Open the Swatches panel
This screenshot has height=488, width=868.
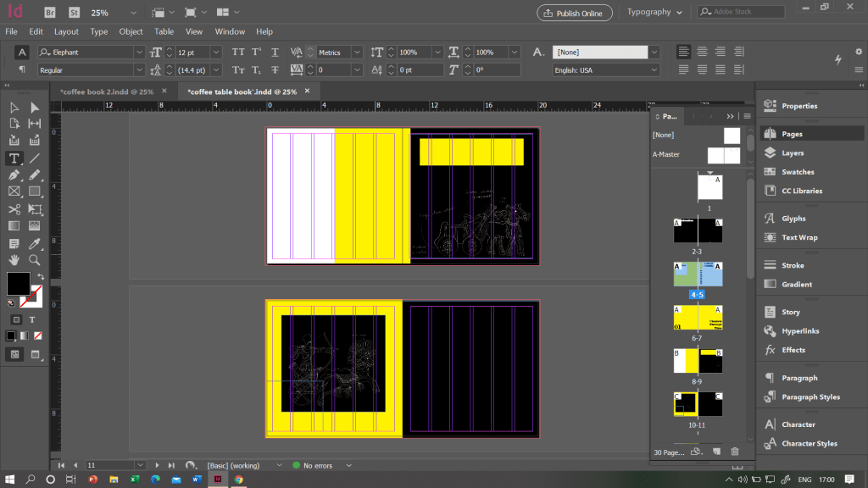pyautogui.click(x=797, y=172)
